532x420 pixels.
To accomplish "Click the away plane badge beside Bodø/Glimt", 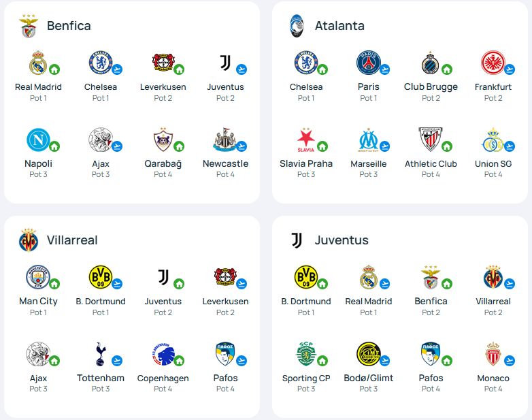I will 385,360.
